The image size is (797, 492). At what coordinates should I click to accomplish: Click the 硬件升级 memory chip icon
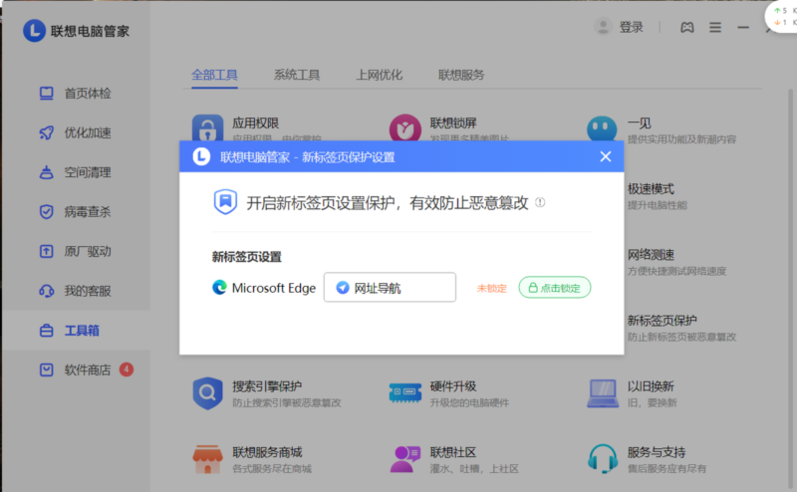tap(404, 393)
